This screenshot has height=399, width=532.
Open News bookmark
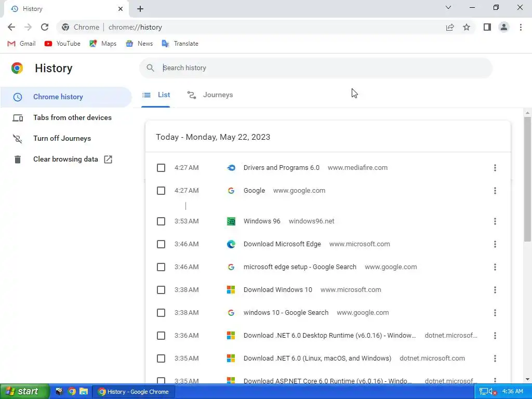click(139, 44)
